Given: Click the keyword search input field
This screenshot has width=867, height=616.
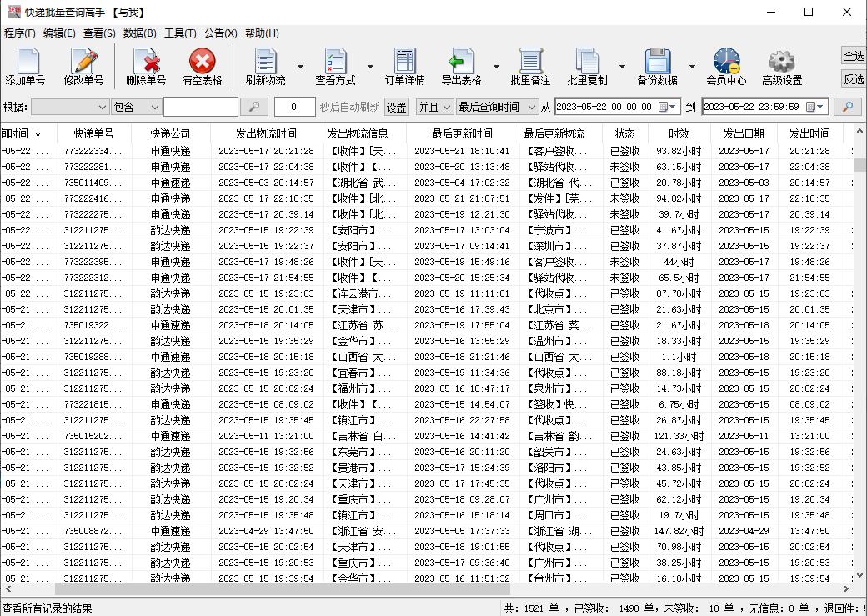Looking at the screenshot, I should pos(201,107).
